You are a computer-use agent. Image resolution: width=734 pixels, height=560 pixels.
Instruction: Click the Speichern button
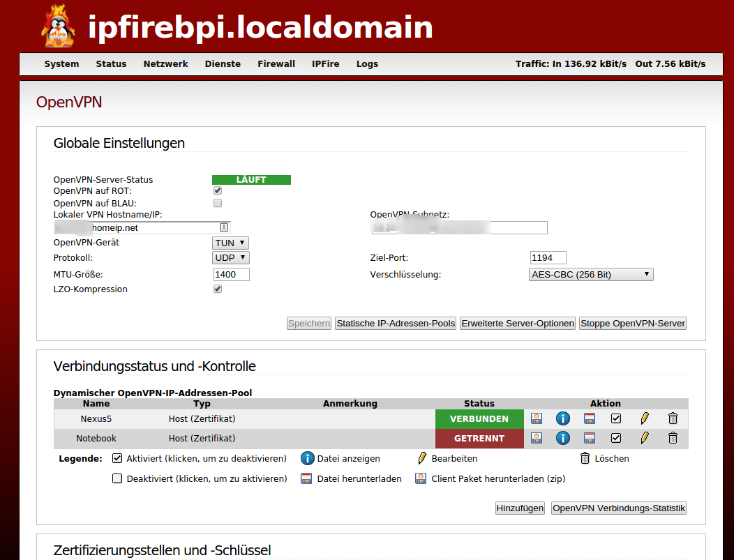click(309, 324)
